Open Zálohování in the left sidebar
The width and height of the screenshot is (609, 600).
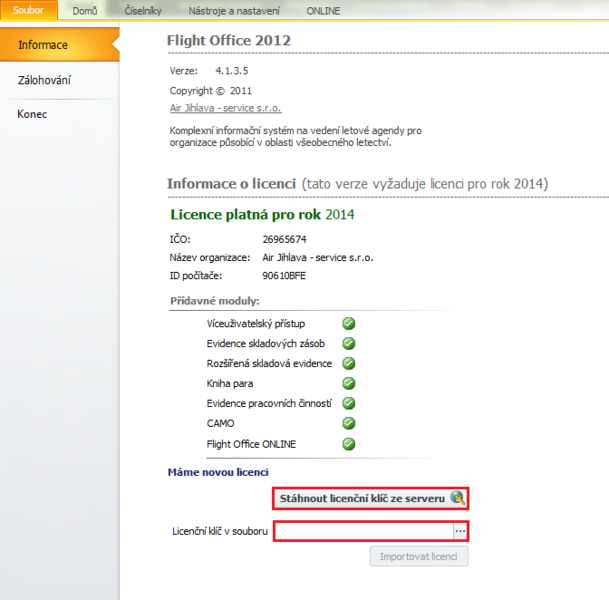point(45,80)
